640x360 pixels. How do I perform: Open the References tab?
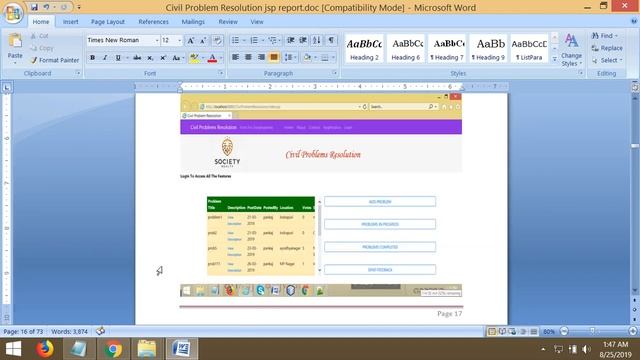(x=153, y=22)
